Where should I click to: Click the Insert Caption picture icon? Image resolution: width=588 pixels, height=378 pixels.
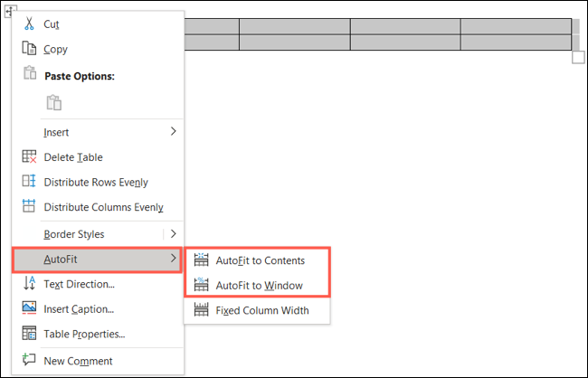(x=28, y=309)
